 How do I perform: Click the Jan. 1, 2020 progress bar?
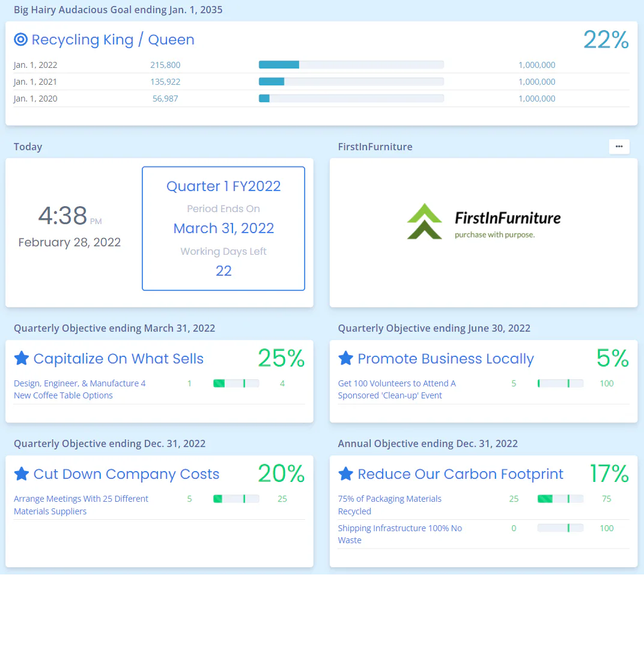pos(351,98)
